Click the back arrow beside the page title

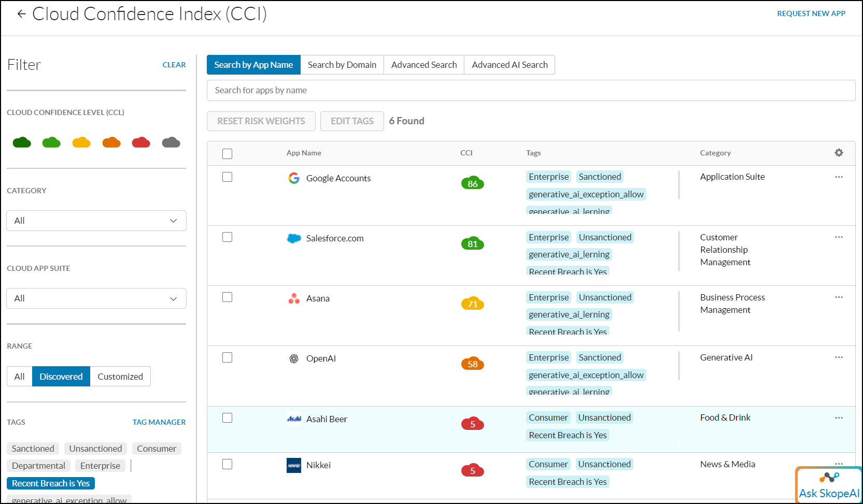21,14
